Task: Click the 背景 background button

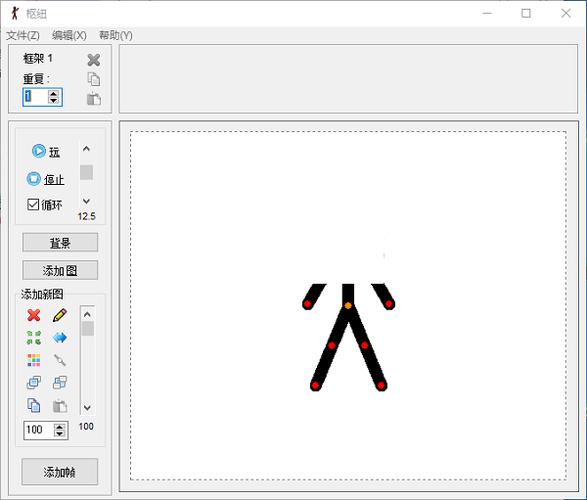Action: pyautogui.click(x=60, y=243)
